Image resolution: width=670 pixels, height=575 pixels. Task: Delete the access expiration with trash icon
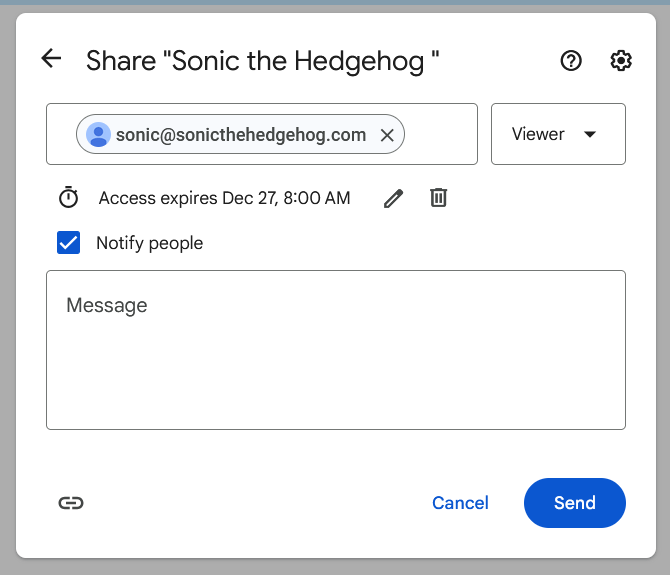(x=438, y=198)
